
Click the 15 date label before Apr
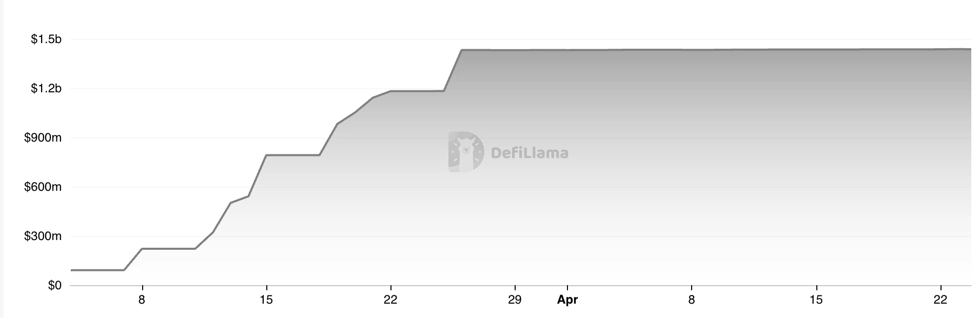coord(266,300)
